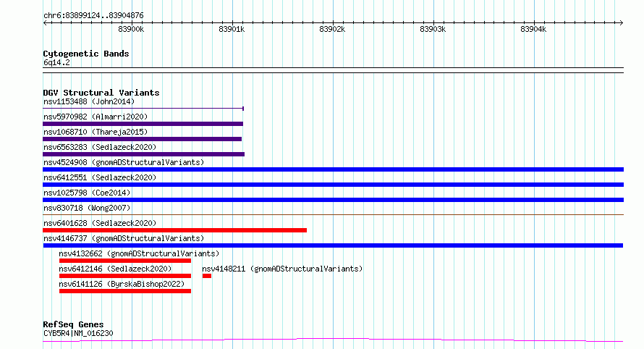Click the nsv4524908 blue variant bar
The width and height of the screenshot is (644, 349).
[x=333, y=169]
